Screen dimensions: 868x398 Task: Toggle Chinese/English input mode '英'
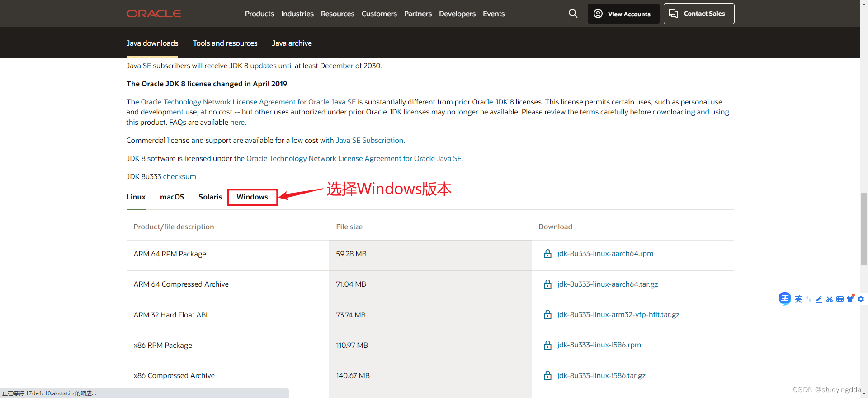pos(798,299)
